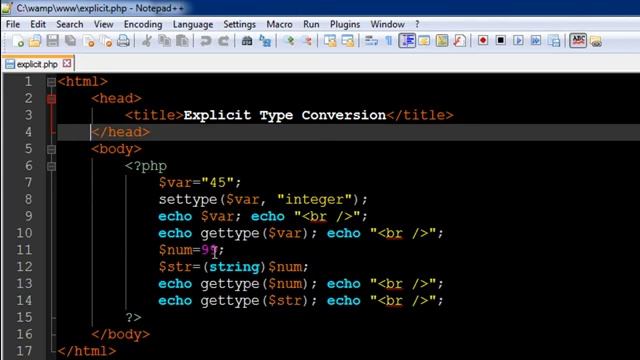
Task: Open the ? help menu
Action: [x=417, y=24]
